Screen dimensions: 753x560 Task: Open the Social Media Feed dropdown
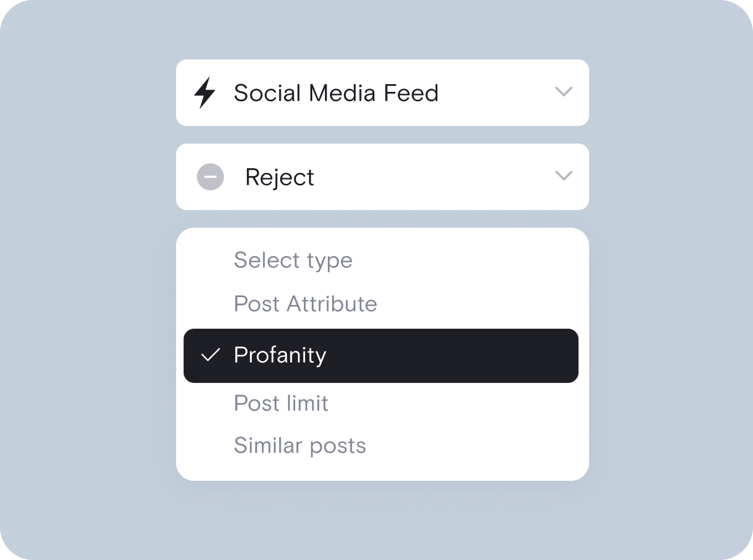382,92
